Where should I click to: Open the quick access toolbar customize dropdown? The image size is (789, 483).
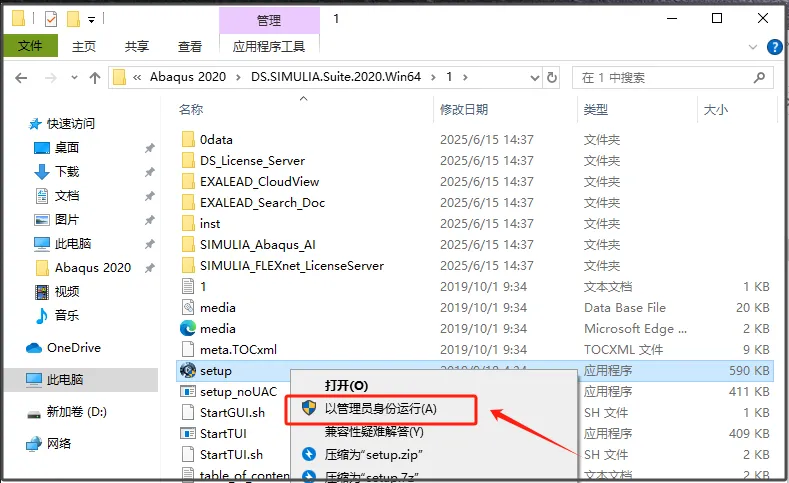coord(92,20)
